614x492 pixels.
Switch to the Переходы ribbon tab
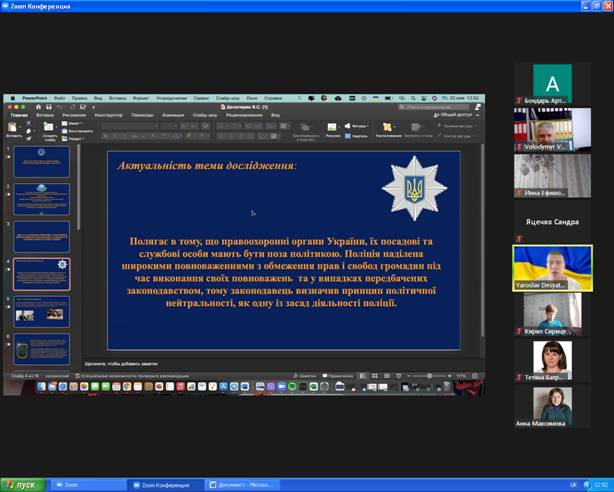tap(143, 115)
